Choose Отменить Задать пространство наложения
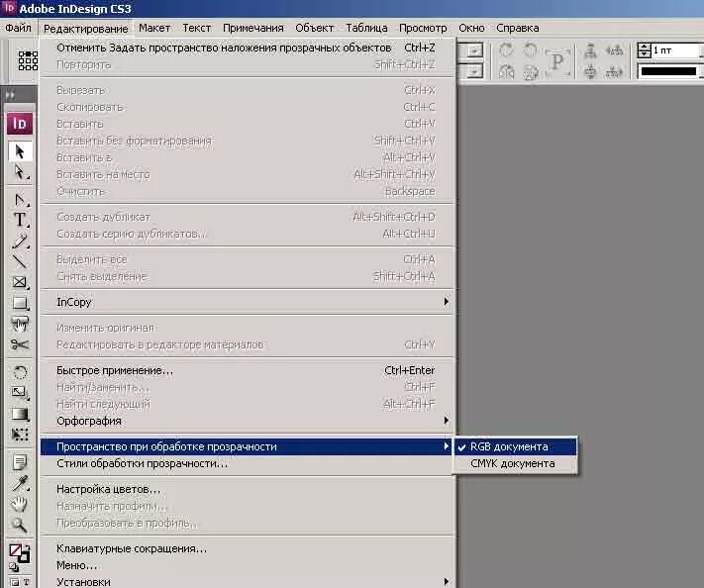 [248, 48]
